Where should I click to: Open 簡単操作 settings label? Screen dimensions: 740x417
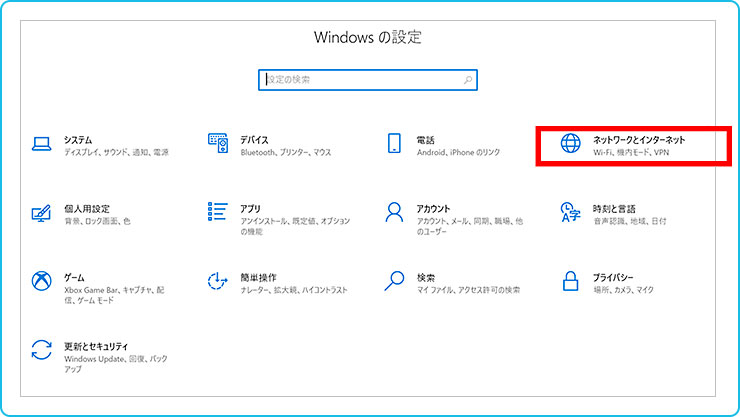tap(258, 277)
